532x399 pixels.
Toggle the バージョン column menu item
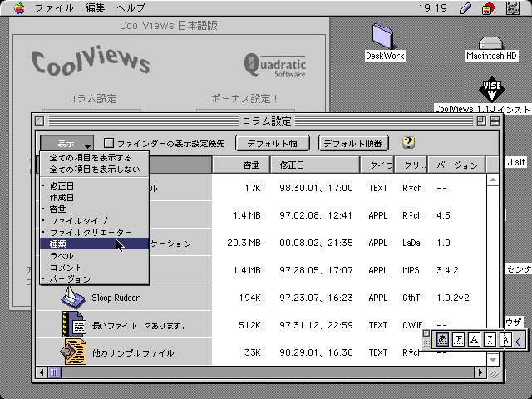tap(94, 279)
